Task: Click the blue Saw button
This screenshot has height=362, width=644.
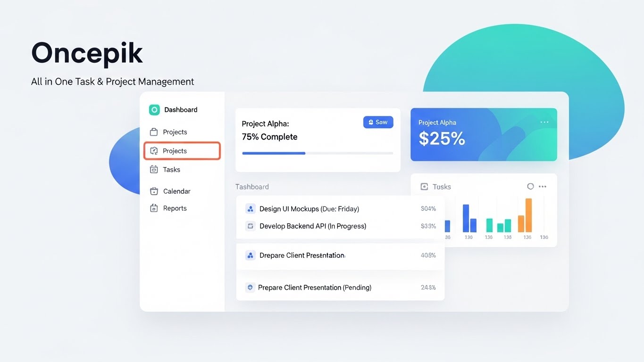Action: [x=378, y=122]
